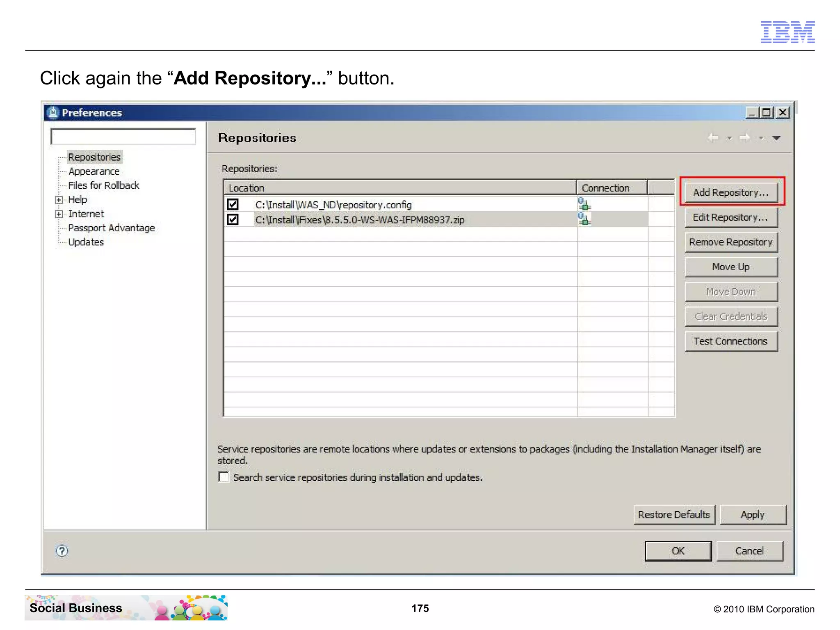840x630 pixels.
Task: Minimize the Preferences window
Action: 751,112
